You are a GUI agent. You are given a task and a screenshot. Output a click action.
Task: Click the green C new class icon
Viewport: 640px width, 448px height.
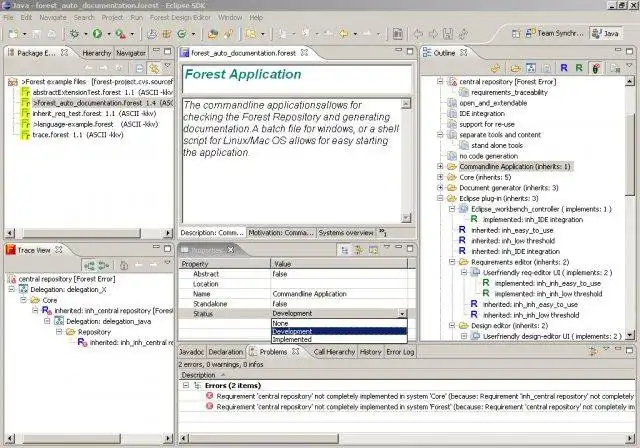pos(182,34)
